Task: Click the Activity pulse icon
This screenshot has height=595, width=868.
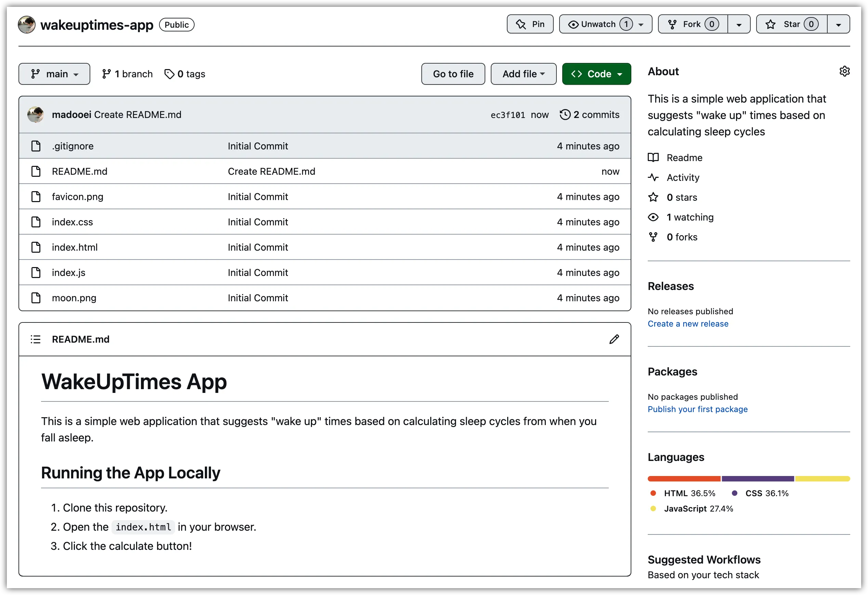Action: tap(653, 177)
